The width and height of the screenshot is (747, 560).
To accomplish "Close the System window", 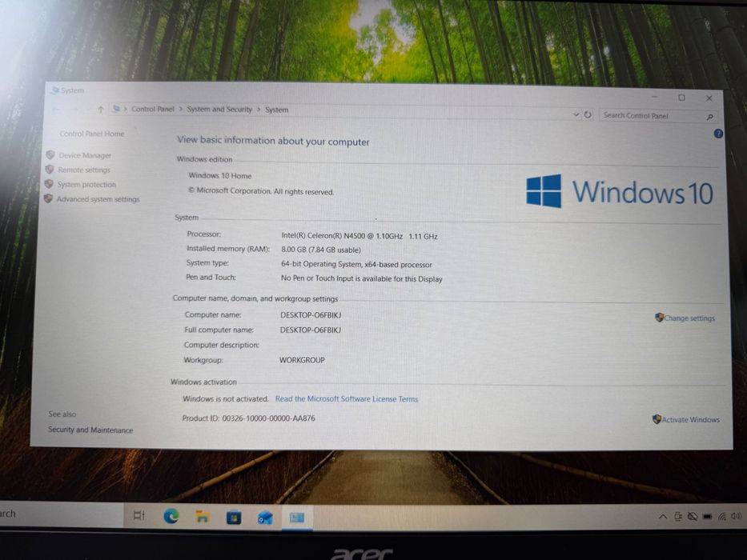I will pos(709,98).
